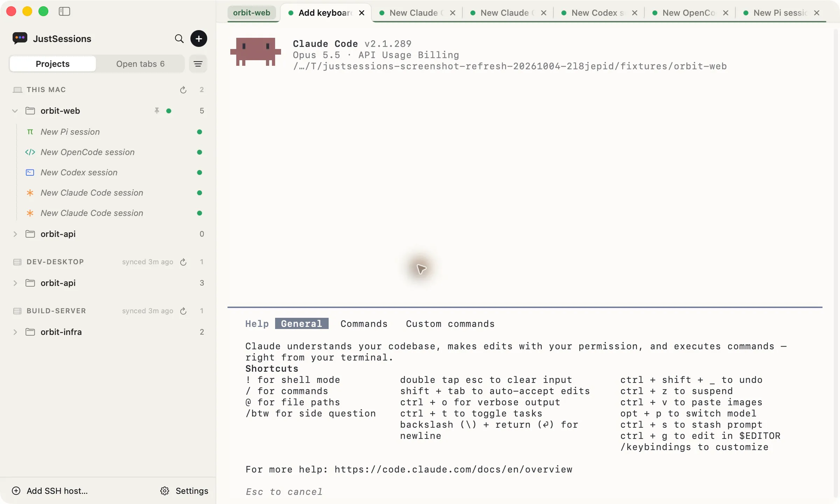The height and width of the screenshot is (504, 840).
Task: Expand orbit-api under THIS MAC
Action: tap(15, 234)
